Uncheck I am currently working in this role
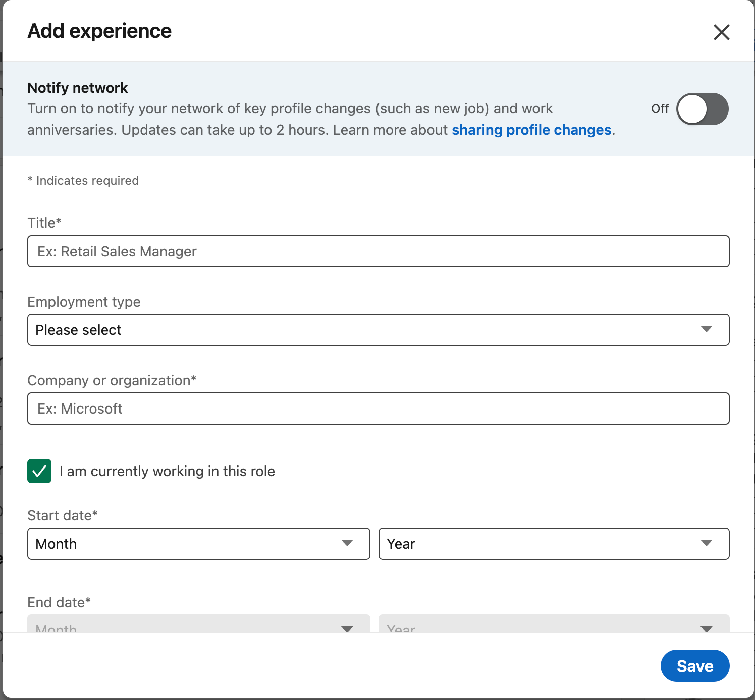 pyautogui.click(x=39, y=471)
